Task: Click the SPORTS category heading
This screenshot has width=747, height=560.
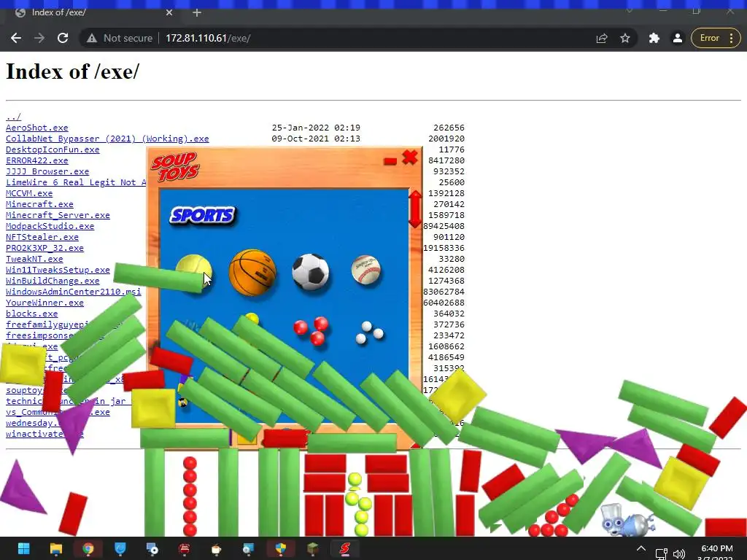Action: (203, 215)
